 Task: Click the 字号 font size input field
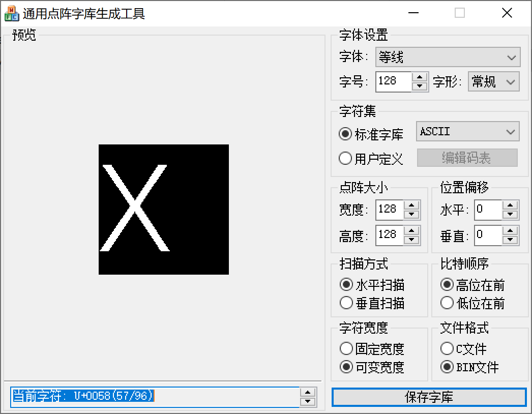tap(393, 82)
